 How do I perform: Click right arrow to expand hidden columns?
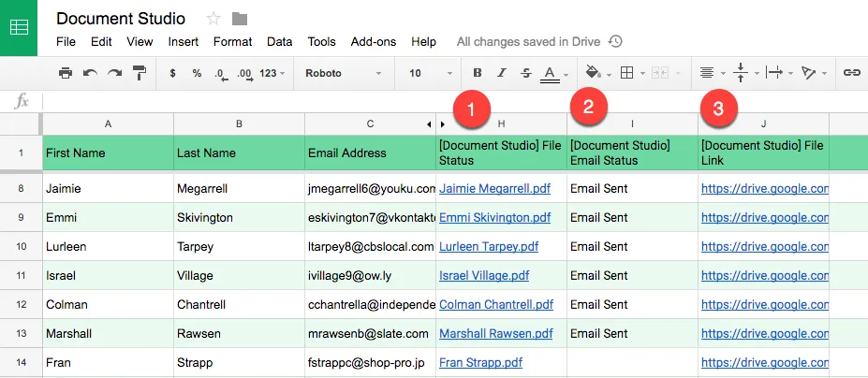tap(442, 124)
